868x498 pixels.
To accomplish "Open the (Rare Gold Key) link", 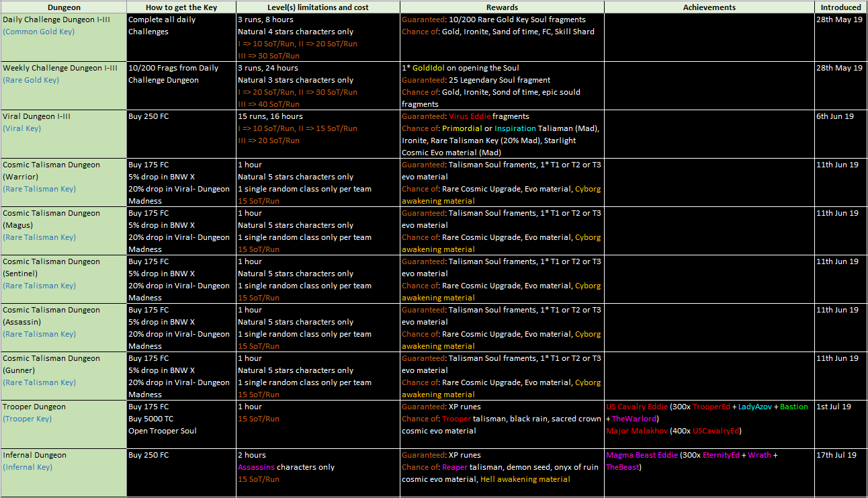I will coord(31,80).
